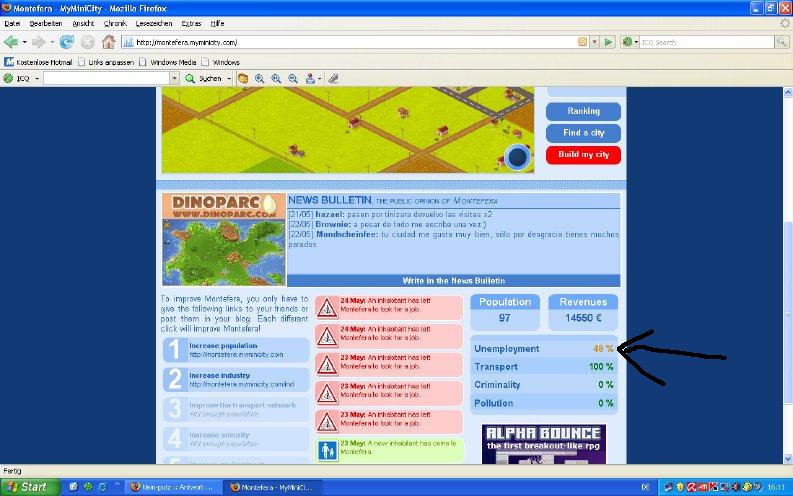Click the blue round map control icon
The image size is (793, 496).
pyautogui.click(x=517, y=156)
